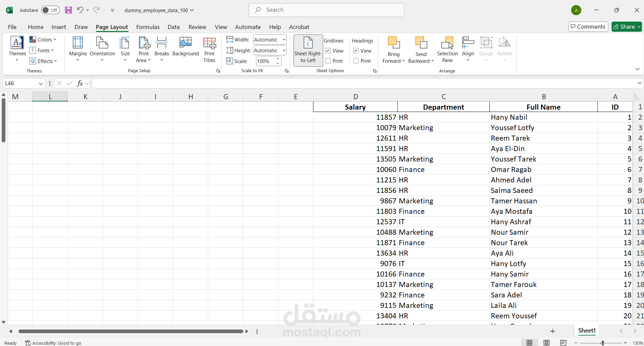Click the 130% zoom level
This screenshot has height=346, width=644.
point(637,343)
